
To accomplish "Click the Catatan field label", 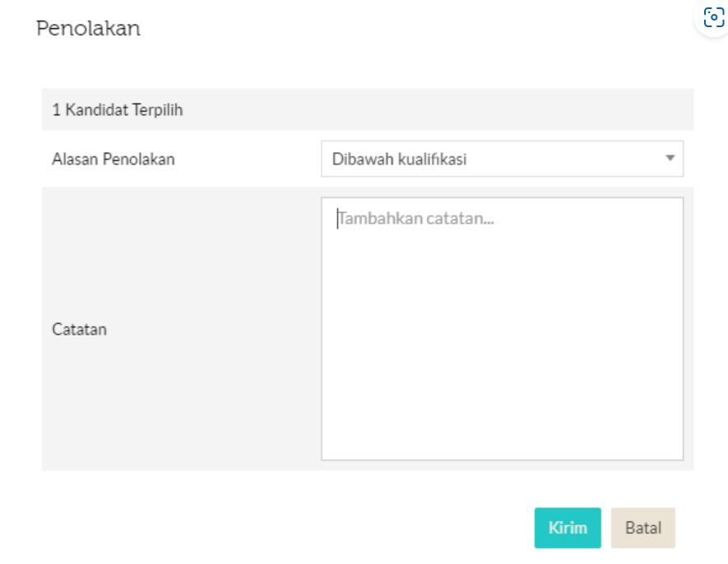I will point(80,329).
